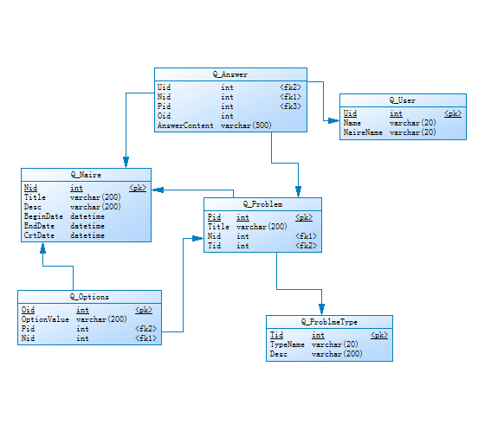Click the arrowhead pointing into Q_User
Viewport: 504px width, 431px height.
[x=333, y=121]
